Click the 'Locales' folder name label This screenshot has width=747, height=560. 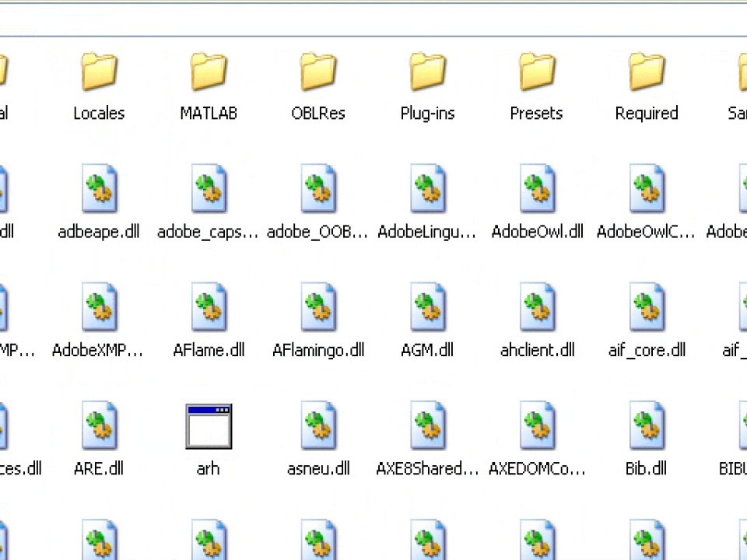99,114
